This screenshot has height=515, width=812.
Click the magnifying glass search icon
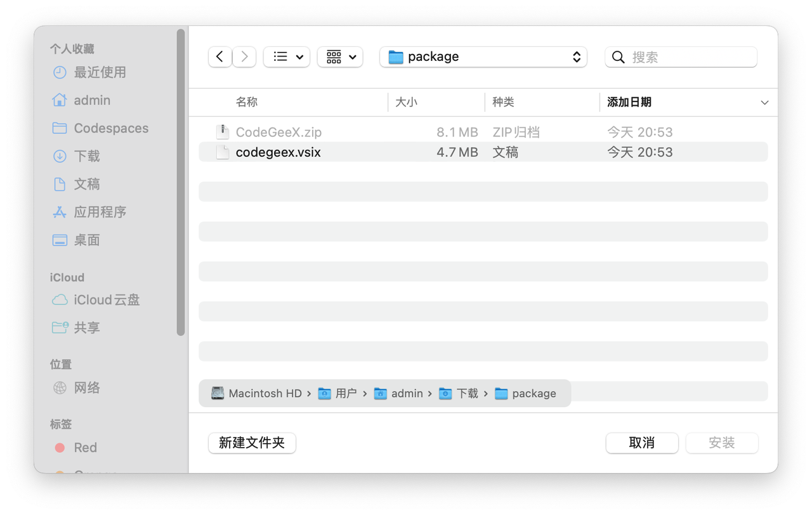tap(619, 57)
